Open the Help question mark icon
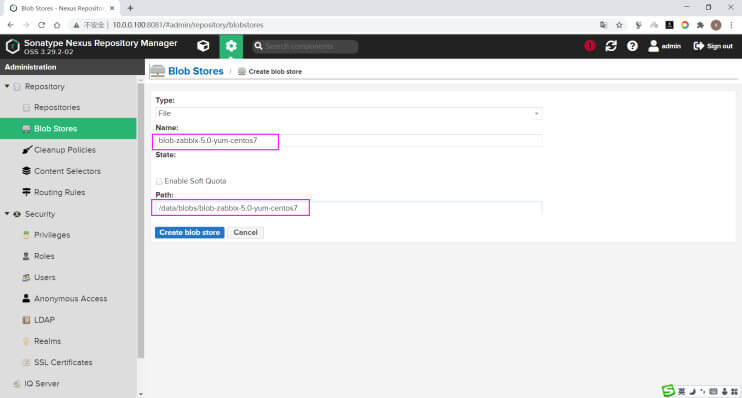 (632, 46)
